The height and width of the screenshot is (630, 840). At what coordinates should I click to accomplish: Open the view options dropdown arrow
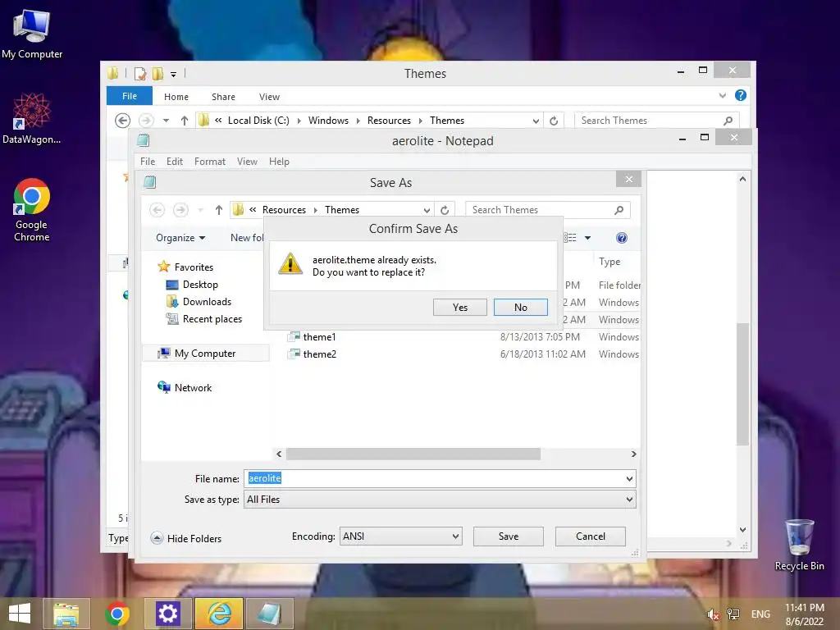click(x=587, y=238)
